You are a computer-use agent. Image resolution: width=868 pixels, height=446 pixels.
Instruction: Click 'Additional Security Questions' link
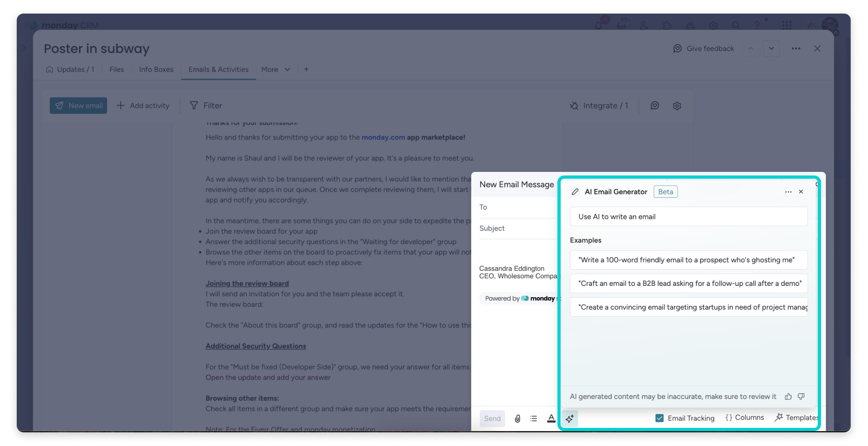(x=255, y=346)
